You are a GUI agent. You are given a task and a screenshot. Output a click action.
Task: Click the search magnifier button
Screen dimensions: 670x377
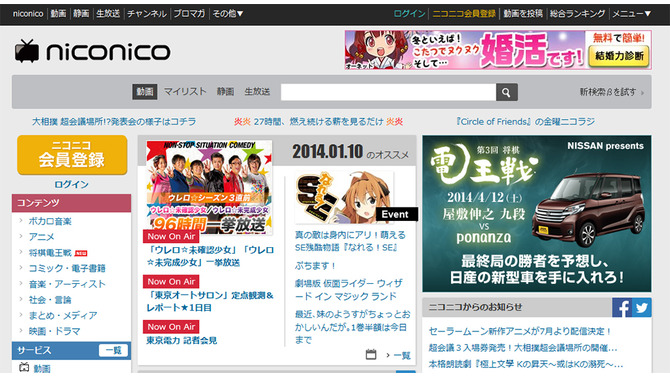(x=506, y=92)
